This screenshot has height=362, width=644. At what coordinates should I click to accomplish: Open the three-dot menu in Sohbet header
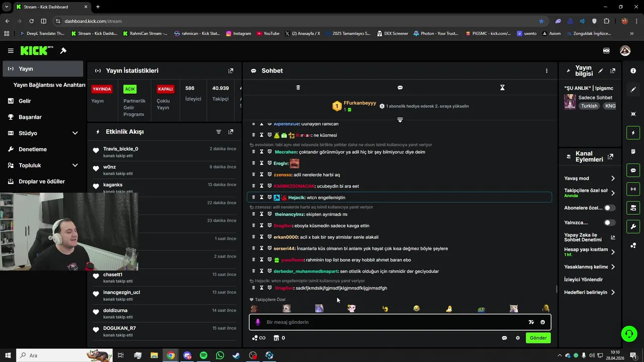point(546,71)
